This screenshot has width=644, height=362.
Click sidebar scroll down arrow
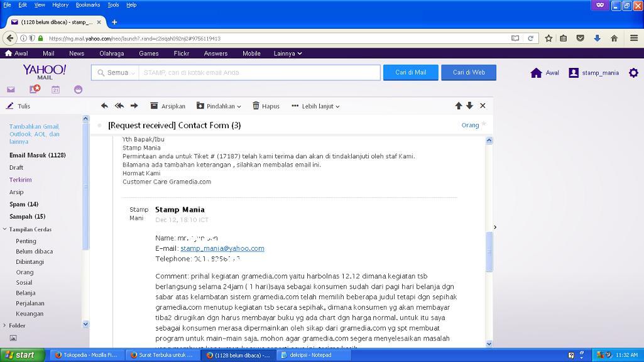(x=85, y=324)
